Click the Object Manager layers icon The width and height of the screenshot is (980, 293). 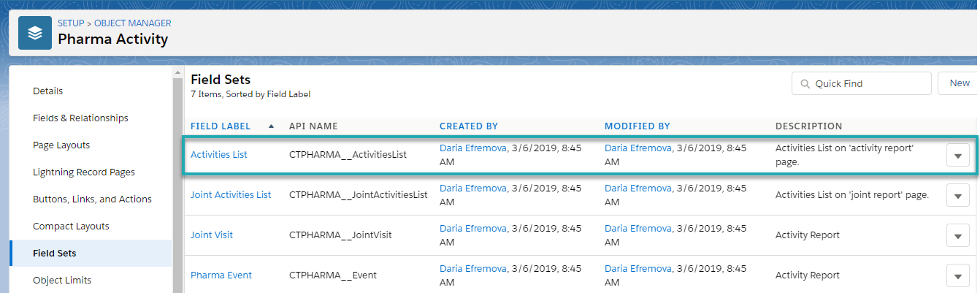pyautogui.click(x=35, y=32)
